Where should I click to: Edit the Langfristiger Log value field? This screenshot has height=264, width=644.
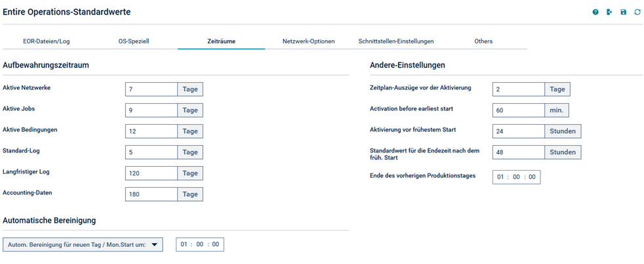point(151,173)
